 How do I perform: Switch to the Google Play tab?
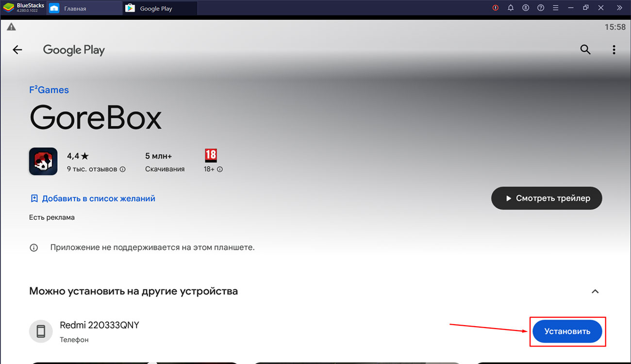point(160,8)
